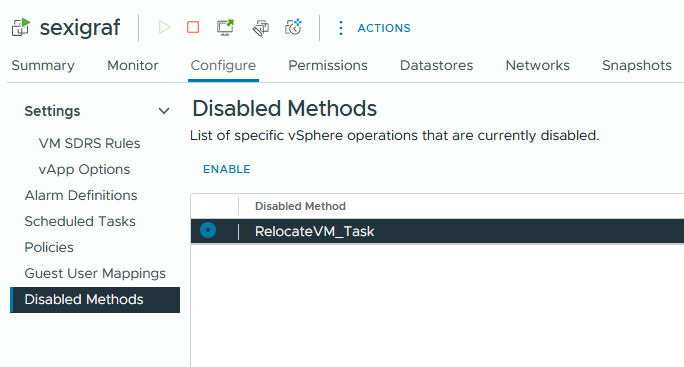Select the RelocateVM_Task radio button
The image size is (684, 367).
coord(208,230)
